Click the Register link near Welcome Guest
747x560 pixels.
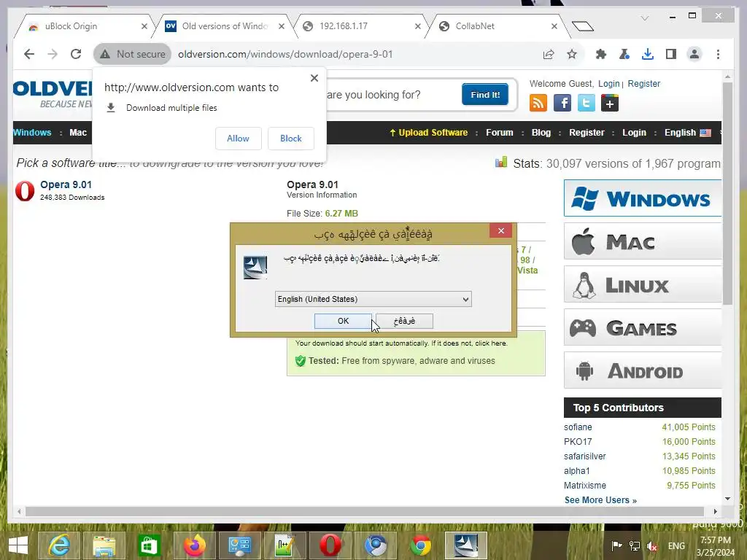643,84
